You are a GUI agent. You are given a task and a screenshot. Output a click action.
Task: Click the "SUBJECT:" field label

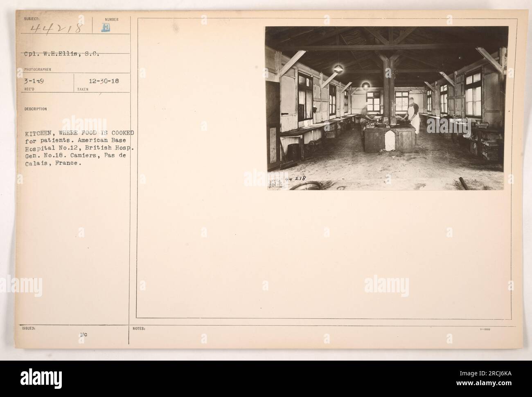pos(31,19)
